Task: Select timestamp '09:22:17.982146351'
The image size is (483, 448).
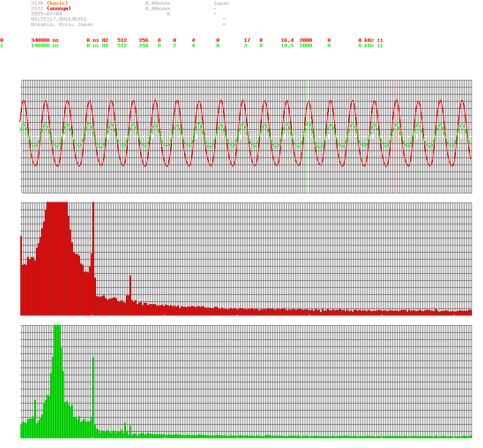Action: pos(59,19)
